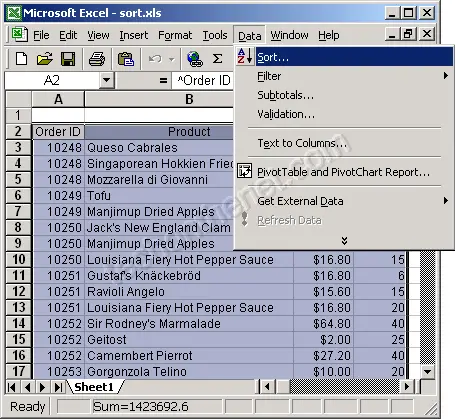
Task: Open the Undo history dropdown arrow
Action: [x=172, y=59]
